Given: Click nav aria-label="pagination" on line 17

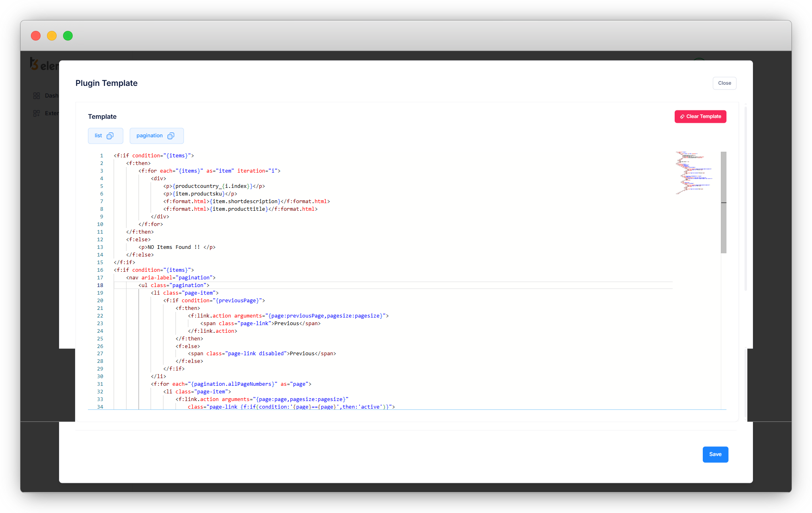Looking at the screenshot, I should pyautogui.click(x=171, y=278).
